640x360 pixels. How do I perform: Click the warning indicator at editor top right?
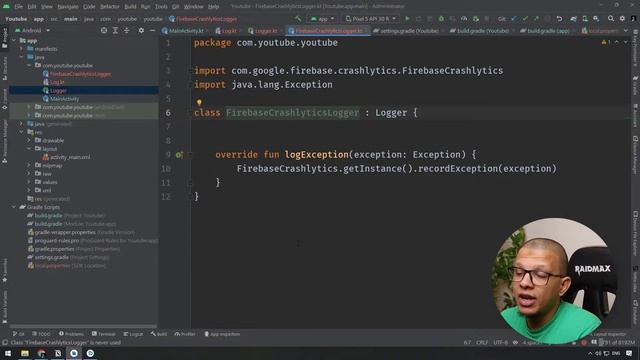tap(606, 42)
